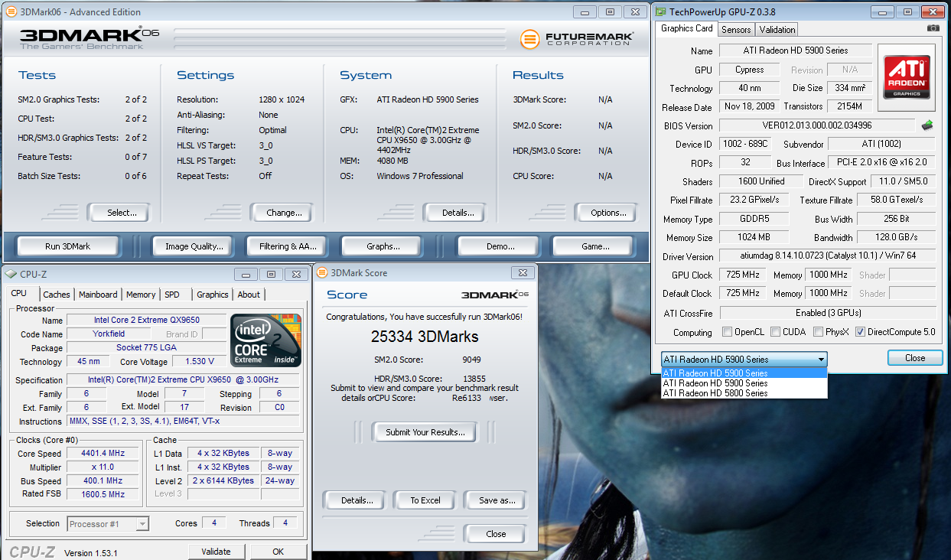Click OK in CPU-Z
The width and height of the screenshot is (951, 560).
tap(278, 552)
